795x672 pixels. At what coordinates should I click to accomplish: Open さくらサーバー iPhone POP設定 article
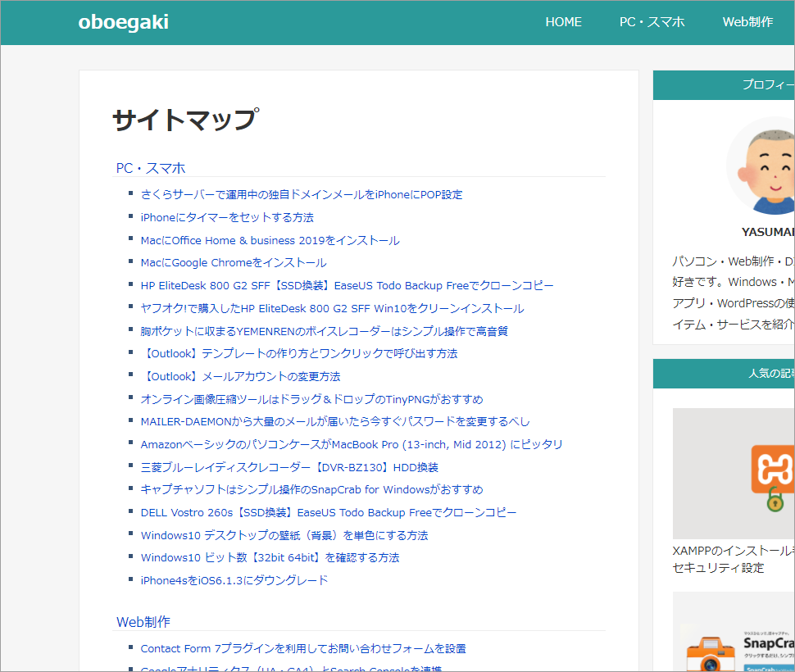pos(301,194)
